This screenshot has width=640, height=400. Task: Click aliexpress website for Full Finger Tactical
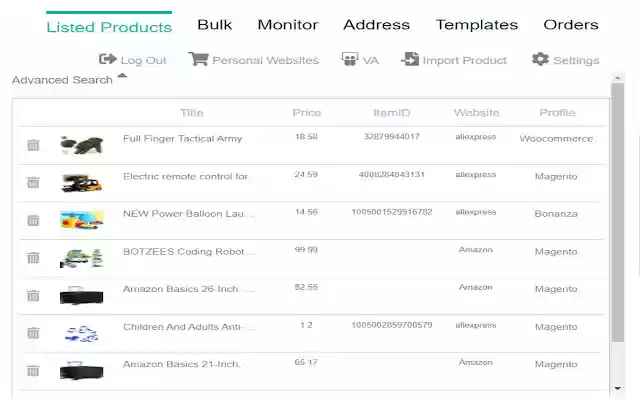[476, 137]
